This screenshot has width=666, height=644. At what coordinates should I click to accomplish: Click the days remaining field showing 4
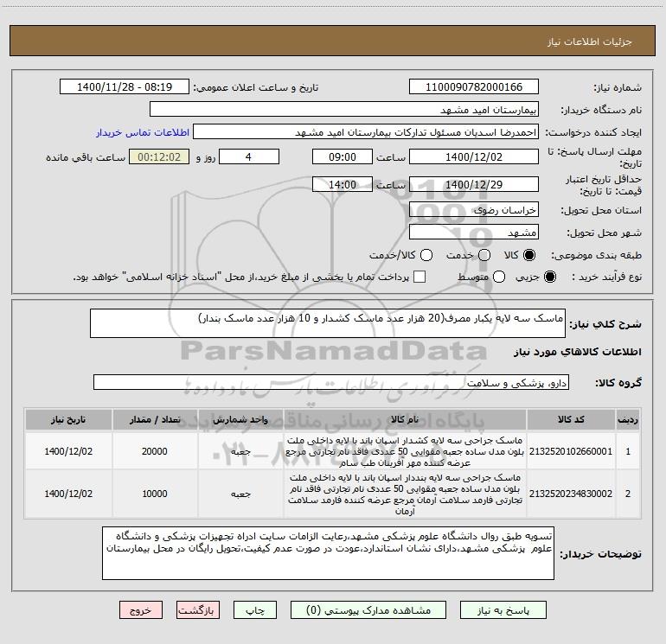point(249,156)
